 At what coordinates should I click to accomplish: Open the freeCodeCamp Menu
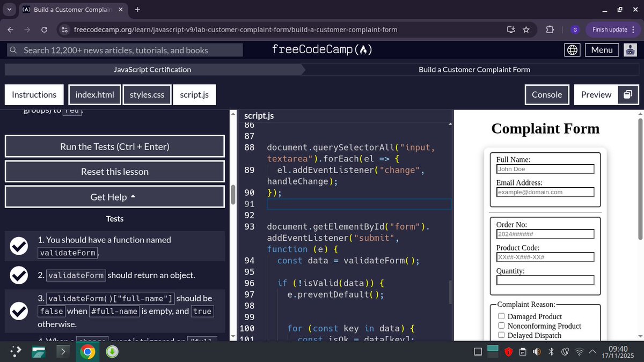[602, 50]
